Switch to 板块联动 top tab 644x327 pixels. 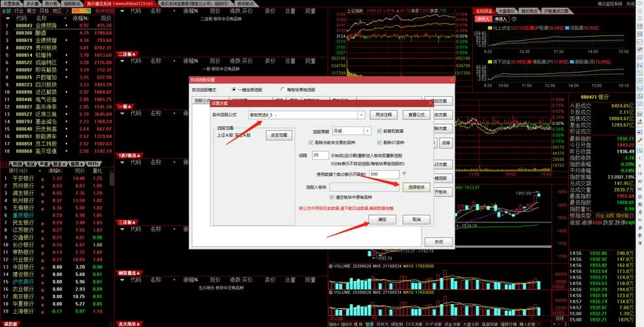pos(246,3)
